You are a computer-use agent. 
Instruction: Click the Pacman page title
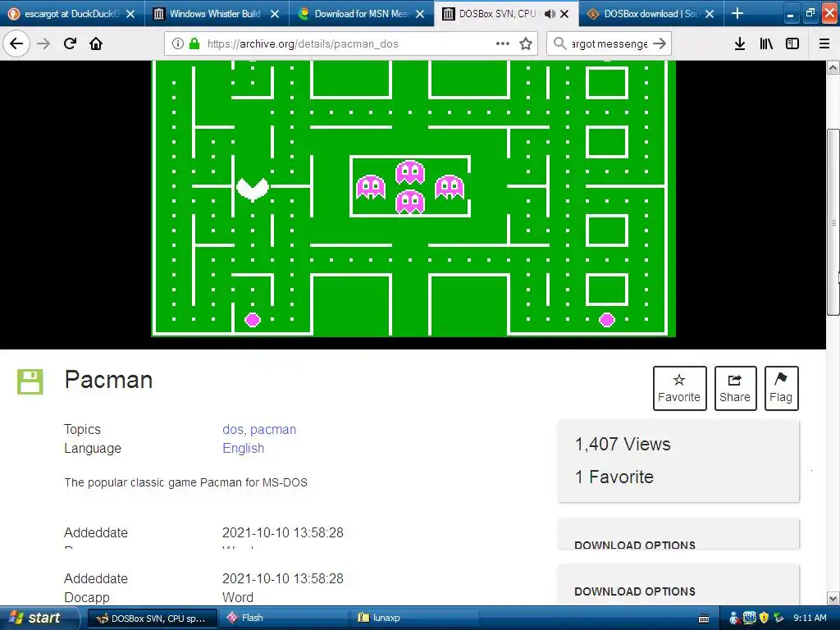pyautogui.click(x=109, y=380)
